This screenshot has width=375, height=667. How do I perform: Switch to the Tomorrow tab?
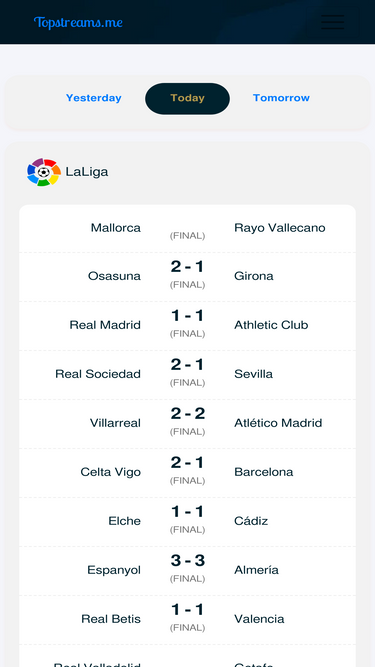(281, 98)
